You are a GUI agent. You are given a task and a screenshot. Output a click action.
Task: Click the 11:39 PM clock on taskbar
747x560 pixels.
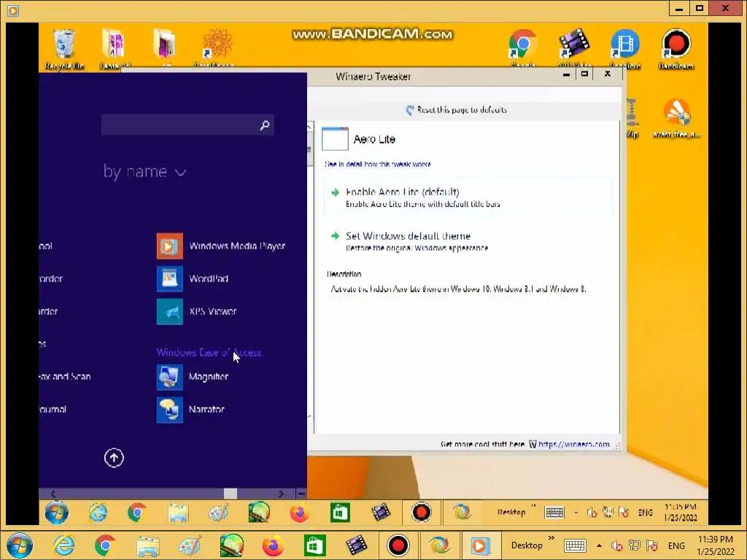pos(716,540)
